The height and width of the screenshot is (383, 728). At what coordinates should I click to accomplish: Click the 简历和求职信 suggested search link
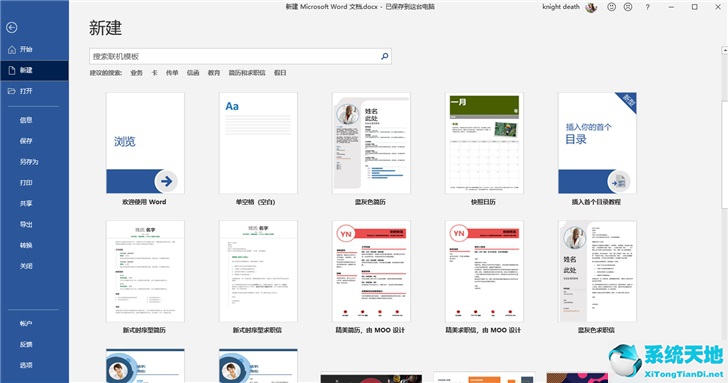coord(247,73)
